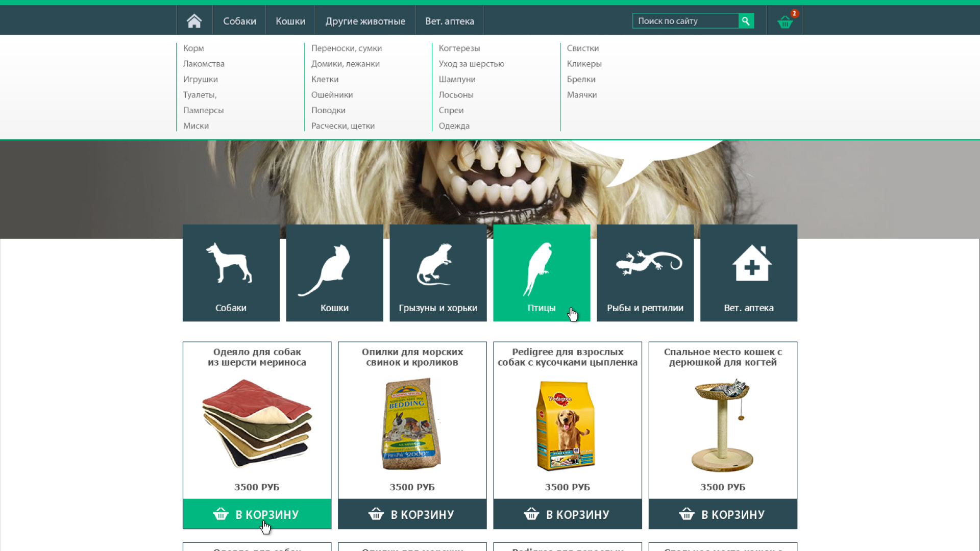980x551 pixels.
Task: Open the Переноски, сумки link
Action: click(x=347, y=48)
